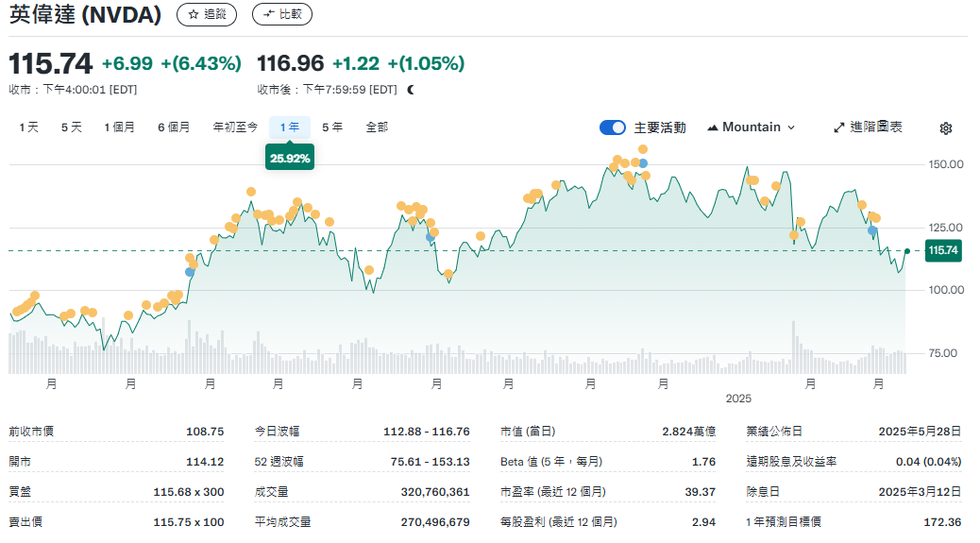Click the 業績公佈日 value 2025年5月28日

tap(920, 432)
